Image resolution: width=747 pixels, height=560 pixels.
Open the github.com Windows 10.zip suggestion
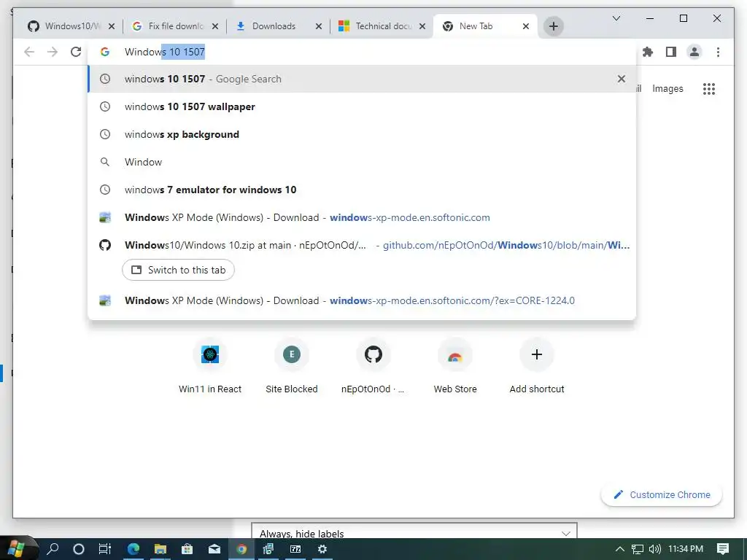(362, 245)
